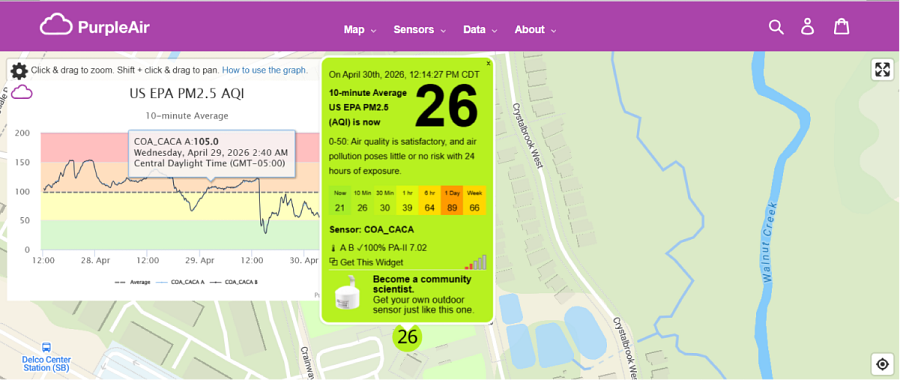
Task: Click the locate-me crosshair icon
Action: (882, 364)
